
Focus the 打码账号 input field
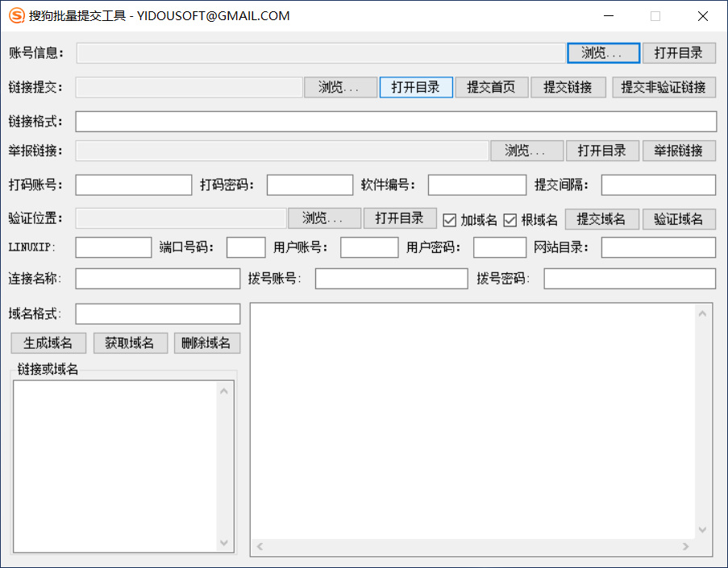pos(134,185)
